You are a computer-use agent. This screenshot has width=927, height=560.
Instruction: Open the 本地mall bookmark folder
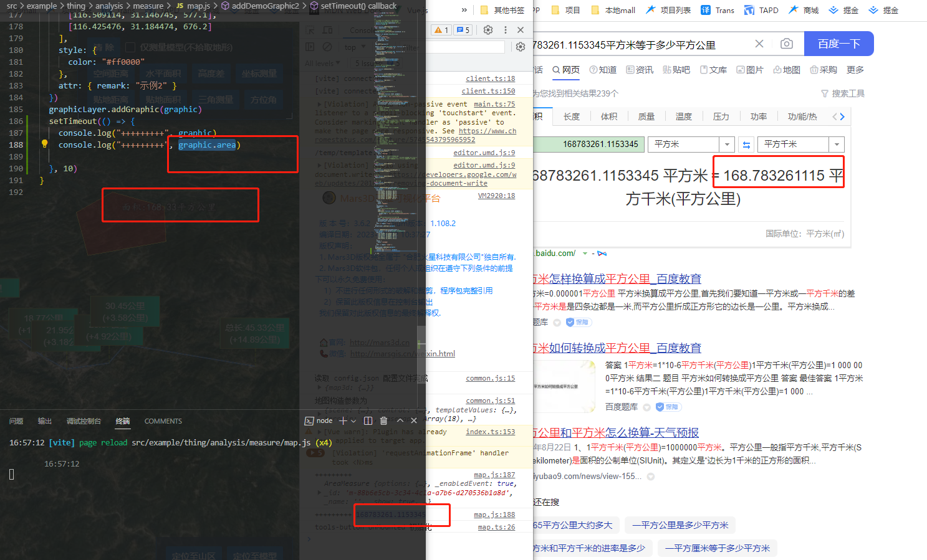click(613, 10)
